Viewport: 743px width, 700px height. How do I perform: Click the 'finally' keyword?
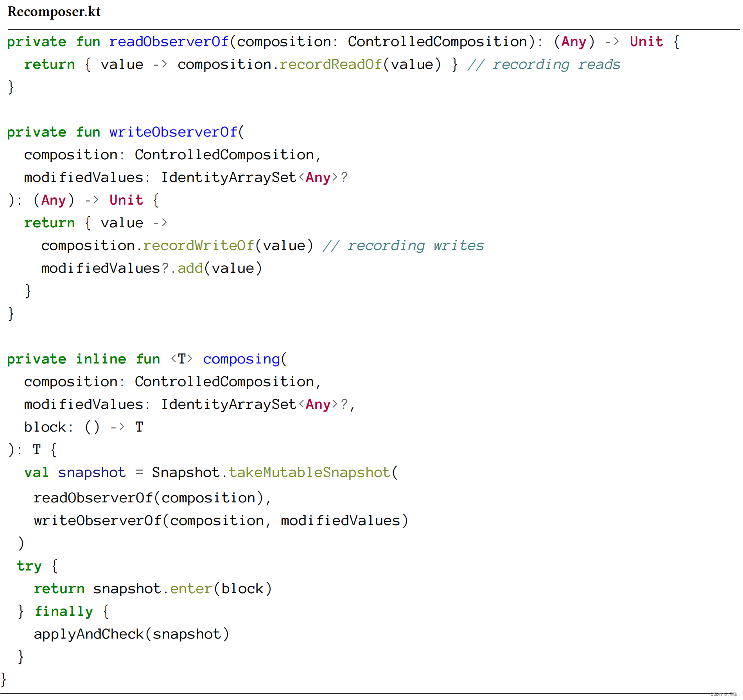pyautogui.click(x=64, y=611)
